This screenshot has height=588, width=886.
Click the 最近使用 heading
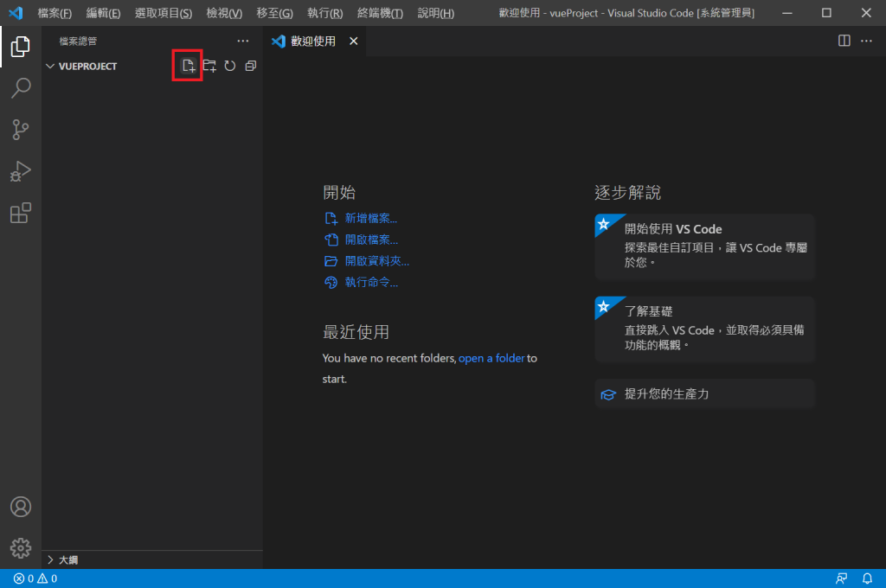pos(356,332)
